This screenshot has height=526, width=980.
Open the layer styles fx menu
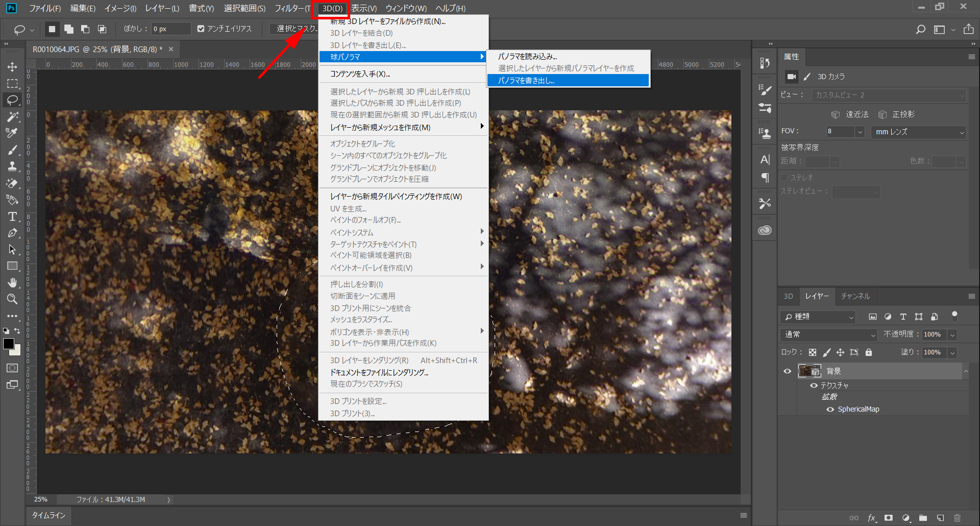coord(872,517)
